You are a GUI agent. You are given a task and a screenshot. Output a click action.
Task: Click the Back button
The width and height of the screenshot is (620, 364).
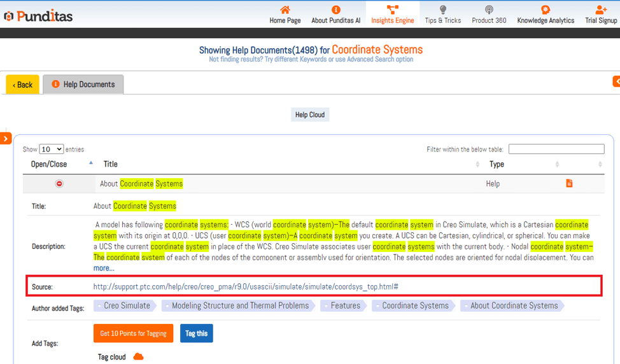pos(23,85)
